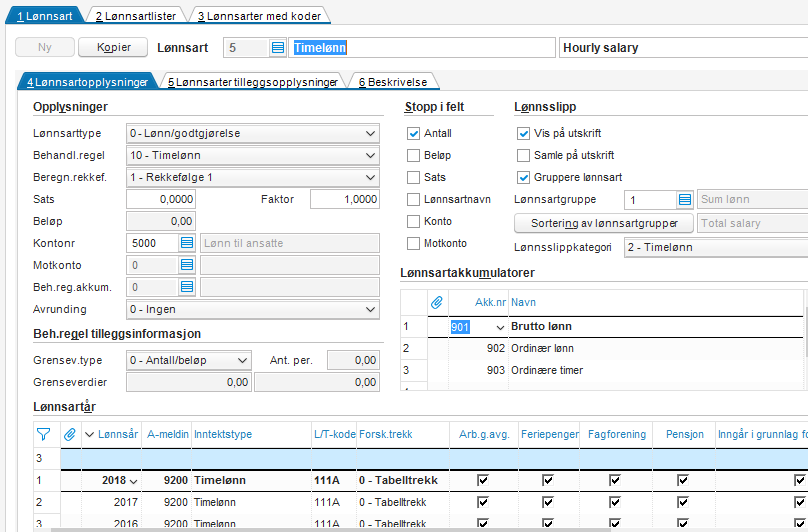Open the Lønnsslippkategori dropdown
The width and height of the screenshot is (808, 532).
pos(716,247)
